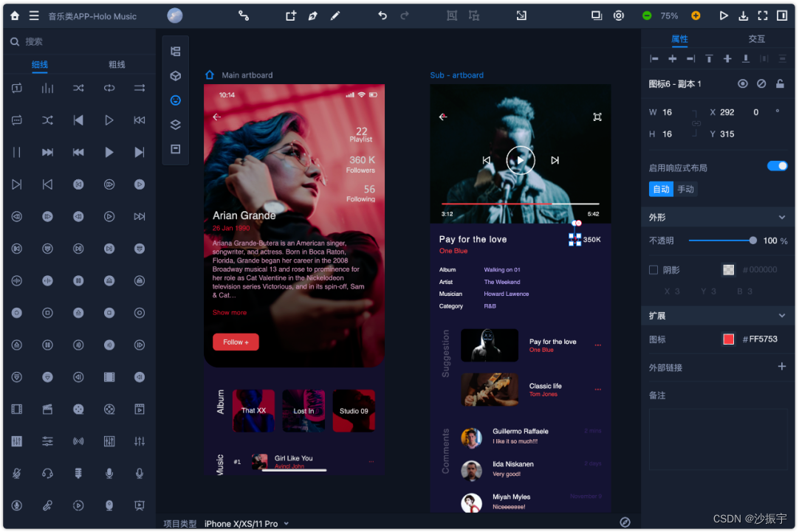Switch to 细线 icon tab
Viewport: 799px width, 532px height.
click(x=40, y=65)
